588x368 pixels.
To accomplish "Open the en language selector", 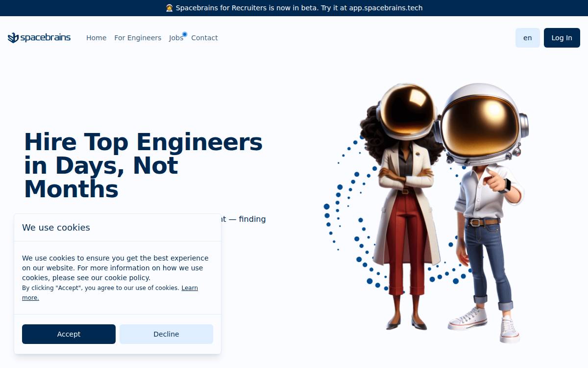I will [528, 38].
